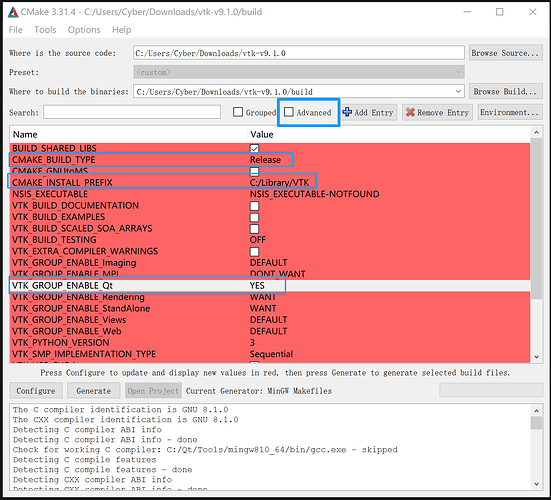Screen dimensions: 551x500
Task: Click the CMake logo icon in title bar
Action: (13, 12)
